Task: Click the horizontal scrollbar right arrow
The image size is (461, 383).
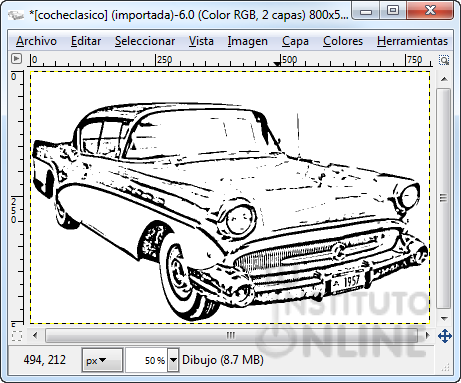Action: (428, 335)
